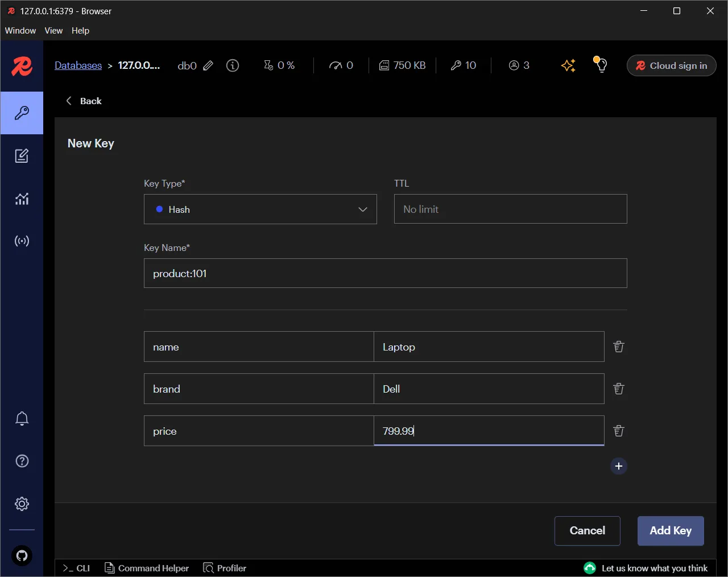Edit the db0 database alias pencil

[x=208, y=65]
